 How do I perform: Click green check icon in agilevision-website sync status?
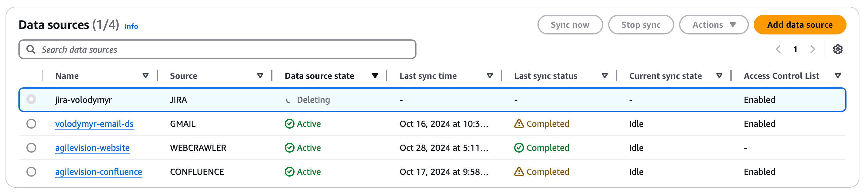[x=519, y=148]
